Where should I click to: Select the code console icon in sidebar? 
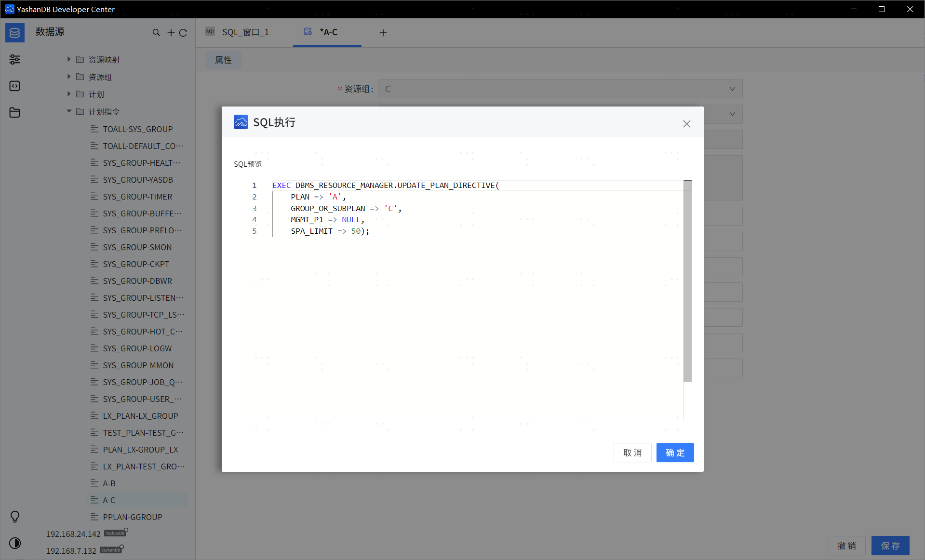[14, 86]
